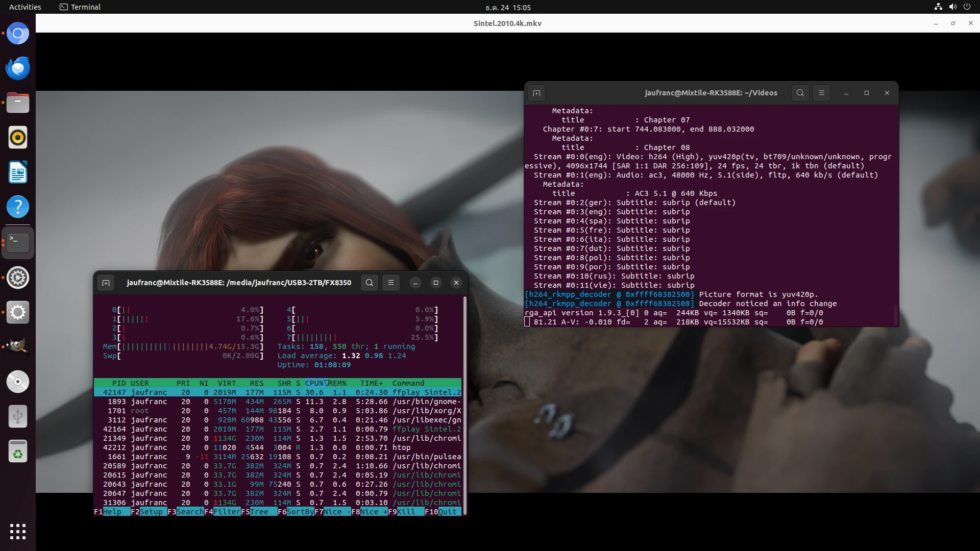
Task: Select ffplay thread row PID 42164
Action: [278, 429]
